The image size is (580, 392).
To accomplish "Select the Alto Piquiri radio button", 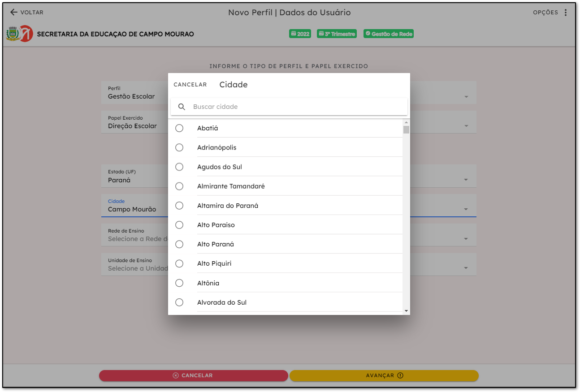I will pos(179,263).
